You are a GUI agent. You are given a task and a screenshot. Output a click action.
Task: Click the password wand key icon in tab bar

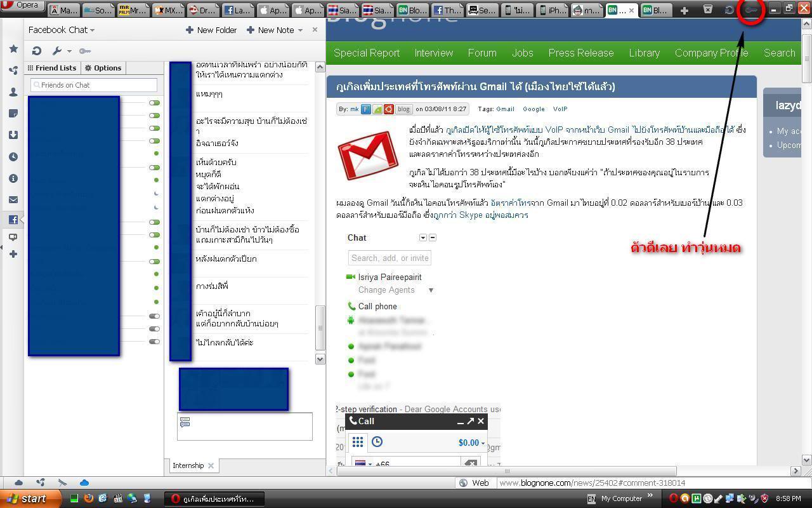[751, 10]
